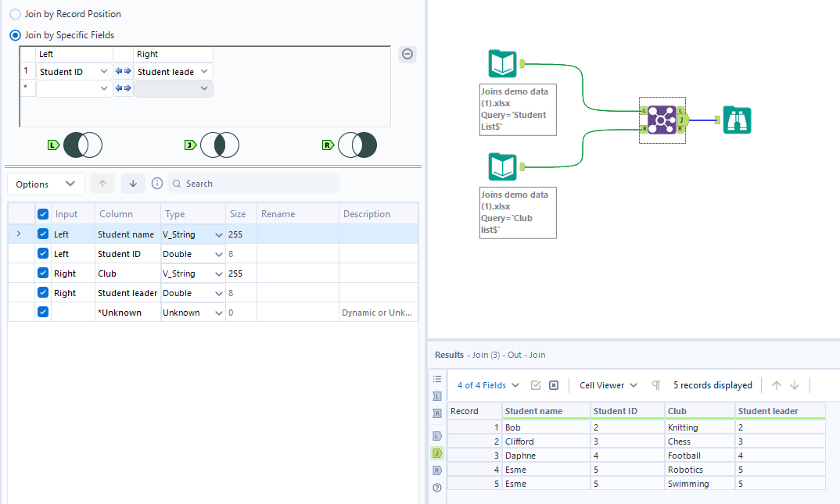This screenshot has width=840, height=504.
Task: Select the Join tool on canvas
Action: [x=662, y=120]
